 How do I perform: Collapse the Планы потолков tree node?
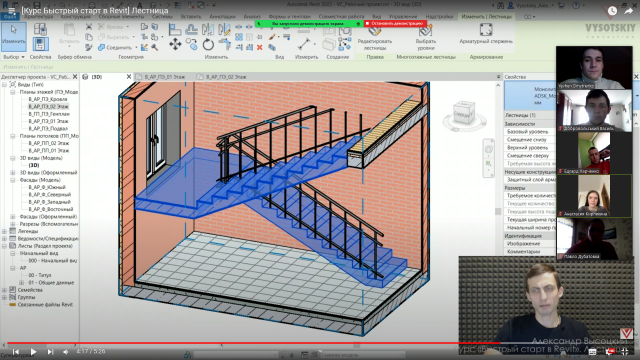(x=13, y=136)
